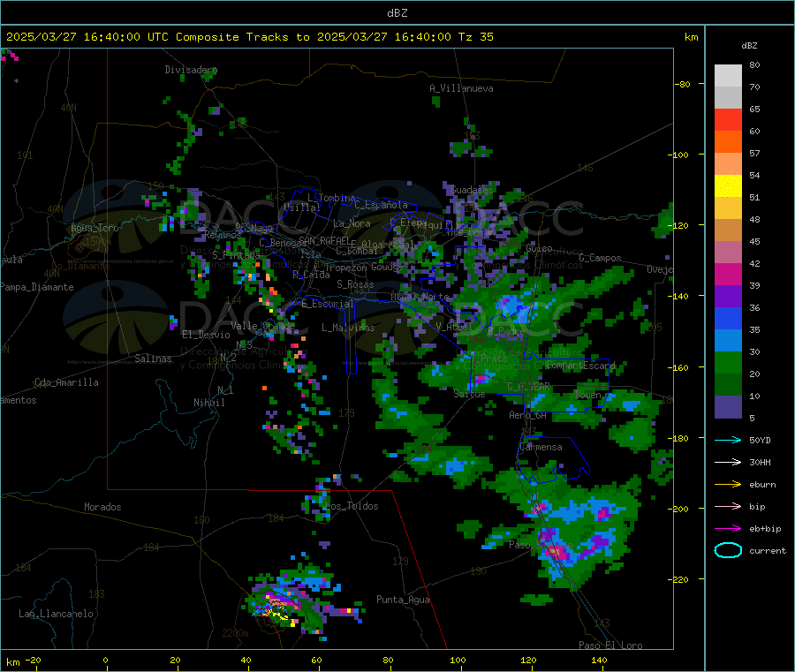Viewport: 795px width, 672px height.
Task: Click the 'G_Campos' map label
Action: 600,258
